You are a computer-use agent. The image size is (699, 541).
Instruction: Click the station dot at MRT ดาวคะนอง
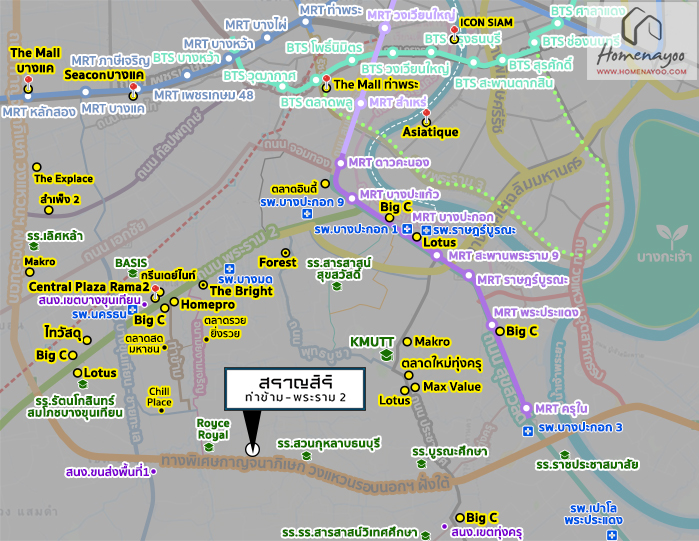click(341, 163)
